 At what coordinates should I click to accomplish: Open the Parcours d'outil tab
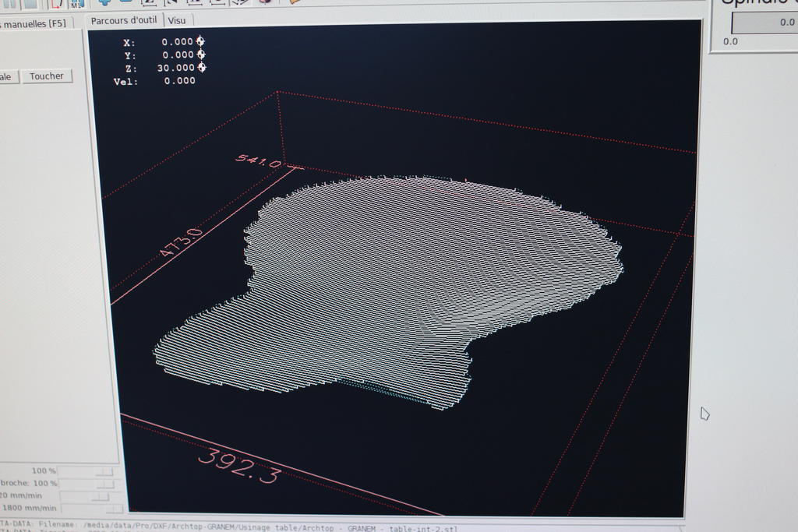123,20
